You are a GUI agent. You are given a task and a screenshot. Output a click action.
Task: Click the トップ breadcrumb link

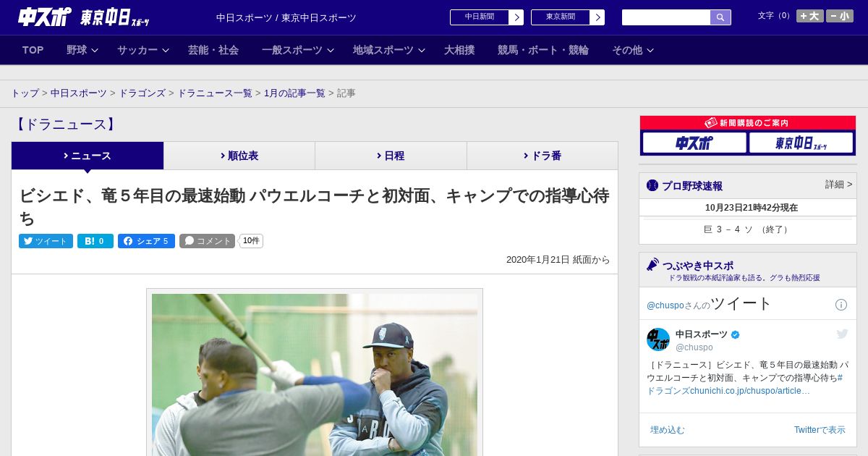[x=25, y=93]
